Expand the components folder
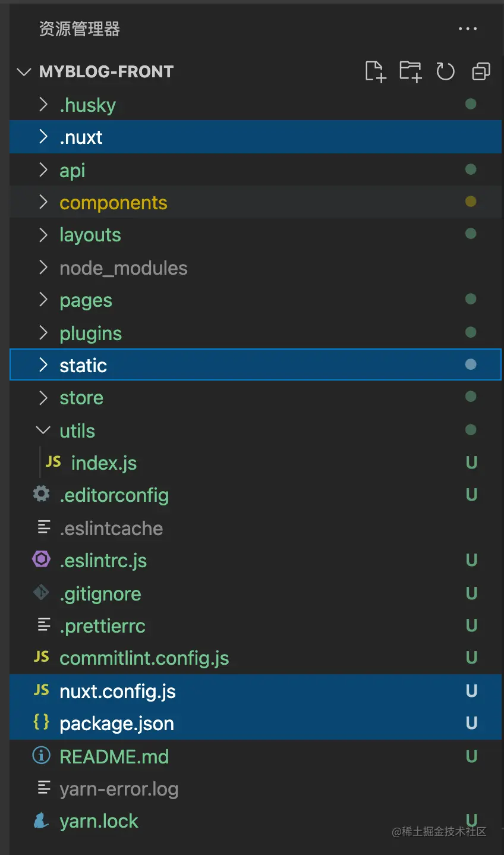 click(x=43, y=202)
